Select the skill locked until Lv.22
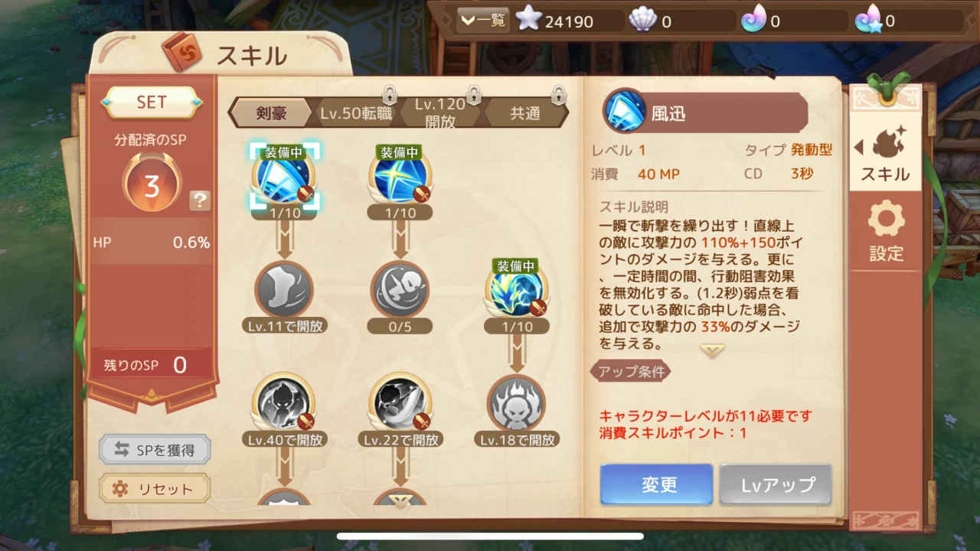 400,403
